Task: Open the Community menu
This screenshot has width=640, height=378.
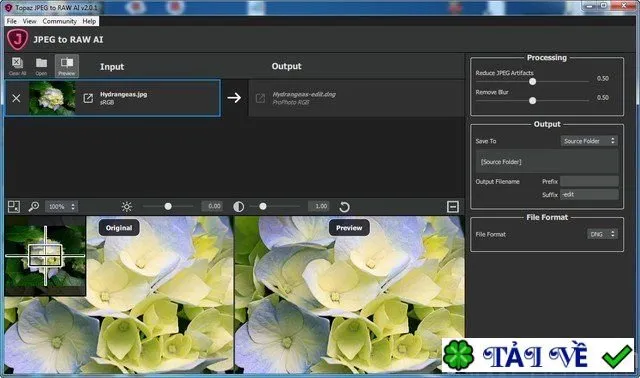Action: [x=60, y=21]
